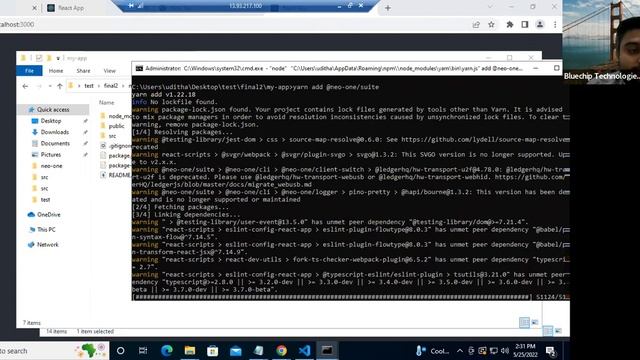Open Cortana circle on the taskbar
The image size is (640, 360).
120,351
